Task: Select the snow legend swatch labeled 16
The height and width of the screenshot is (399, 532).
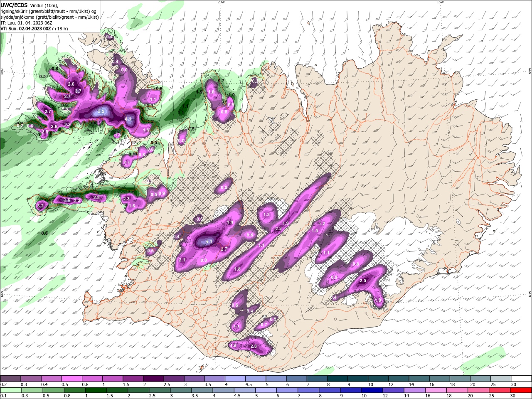Action: 439,379
